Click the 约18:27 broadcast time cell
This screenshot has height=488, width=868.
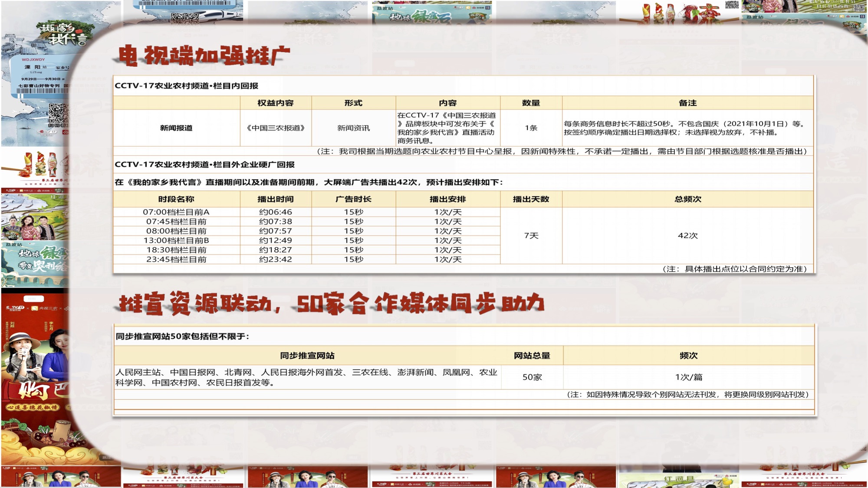click(276, 250)
